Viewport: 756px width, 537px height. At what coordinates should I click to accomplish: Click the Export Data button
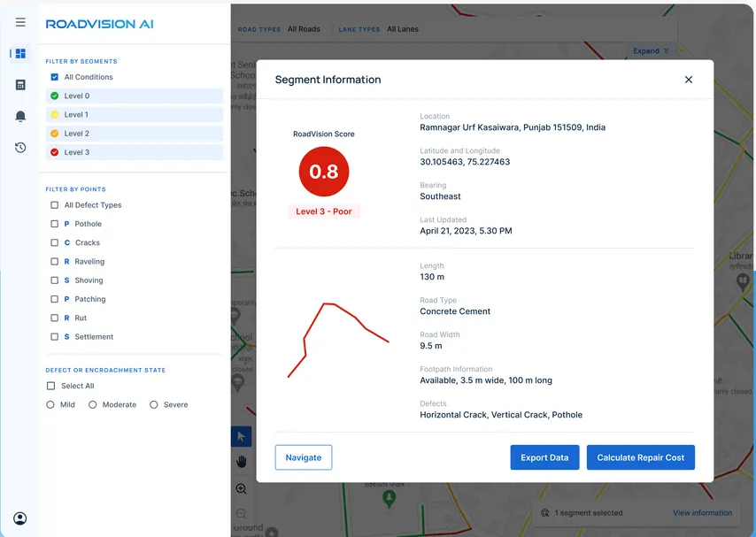point(544,457)
